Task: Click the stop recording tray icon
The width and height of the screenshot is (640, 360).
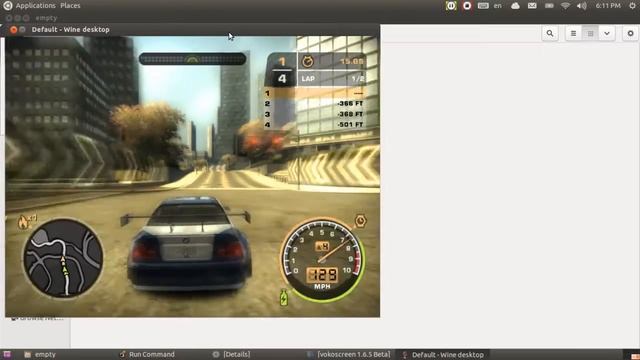Action: [467, 6]
